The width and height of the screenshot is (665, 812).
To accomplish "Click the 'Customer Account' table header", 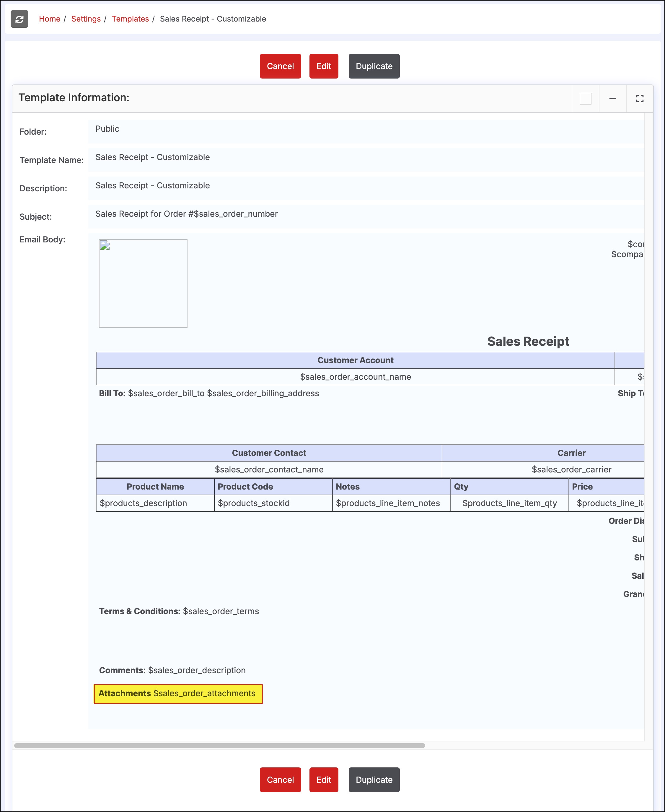I will [355, 360].
